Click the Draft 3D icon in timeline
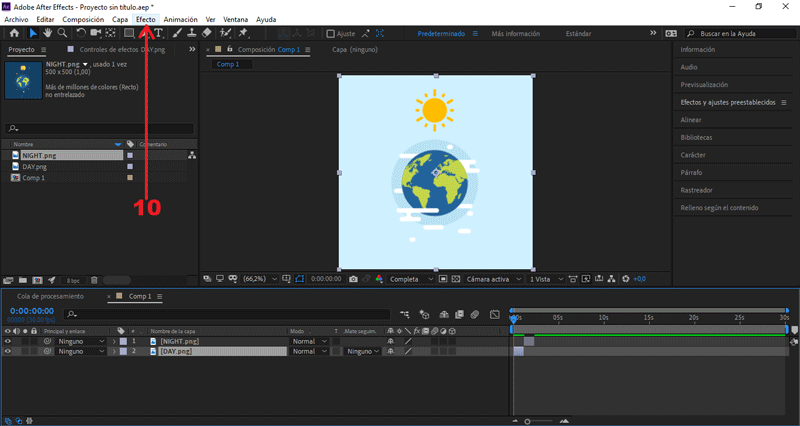800x426 pixels. [424, 315]
